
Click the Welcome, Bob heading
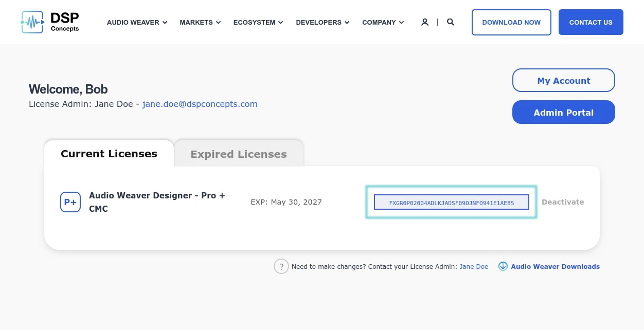point(68,89)
